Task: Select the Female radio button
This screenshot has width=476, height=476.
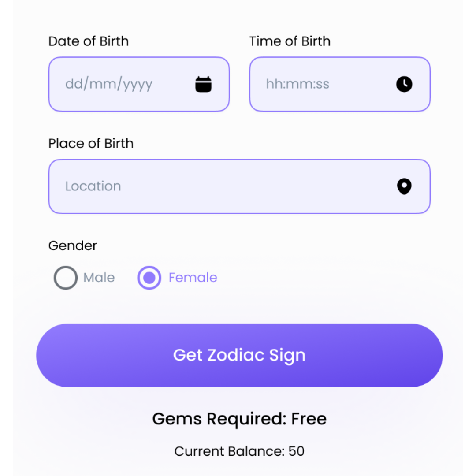Action: coord(149,278)
